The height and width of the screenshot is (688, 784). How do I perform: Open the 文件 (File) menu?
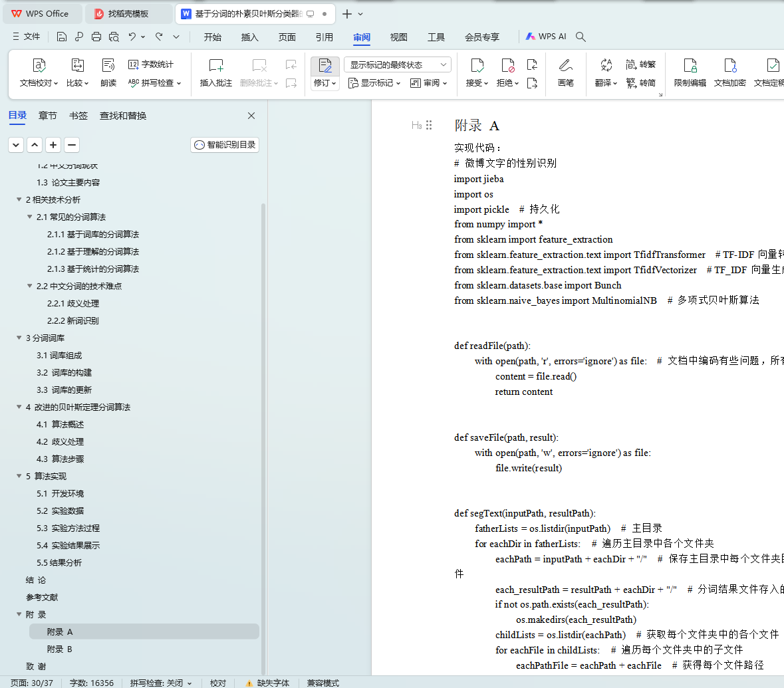(27, 37)
